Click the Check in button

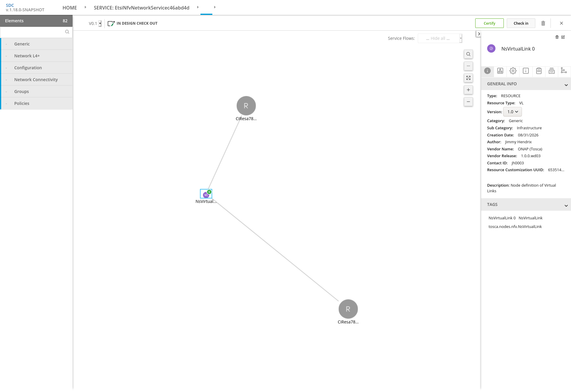tap(521, 23)
